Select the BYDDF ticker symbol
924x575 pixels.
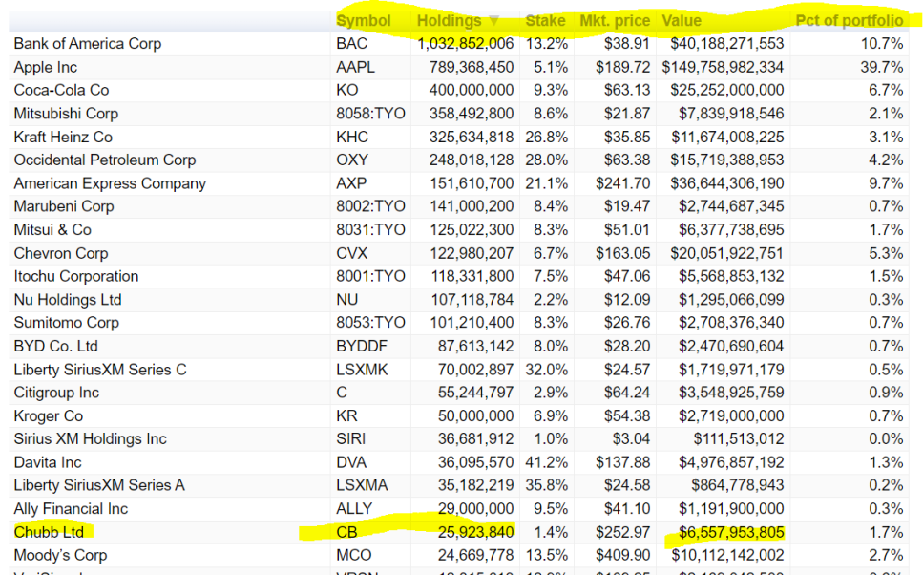pos(361,346)
